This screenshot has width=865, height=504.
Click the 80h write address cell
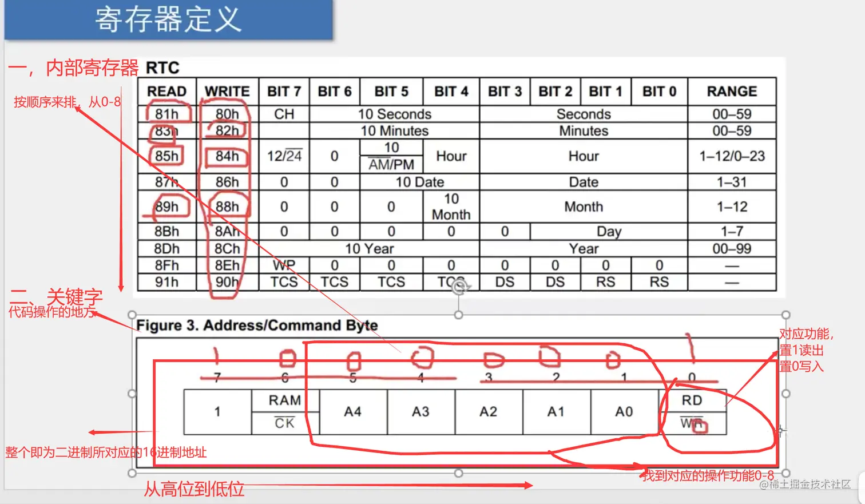[227, 114]
